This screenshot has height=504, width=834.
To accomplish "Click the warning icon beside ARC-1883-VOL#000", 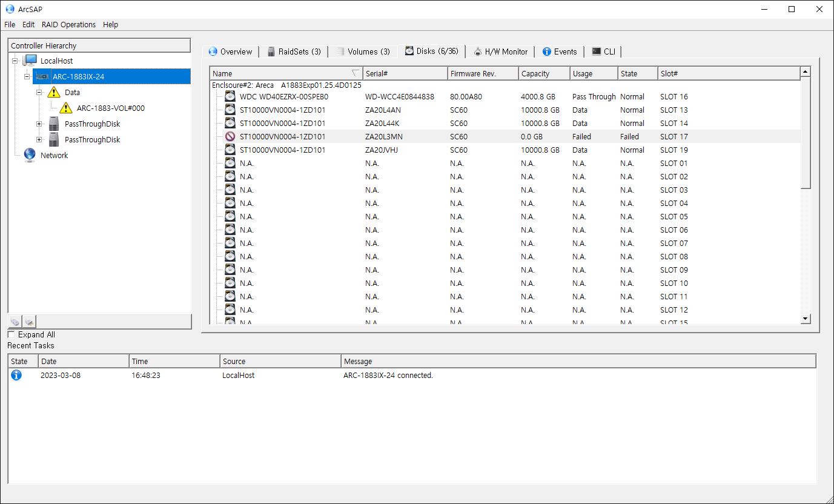I will (66, 108).
